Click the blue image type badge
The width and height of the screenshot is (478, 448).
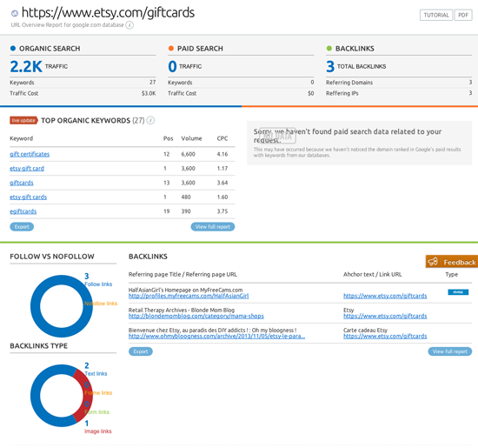coord(458,292)
